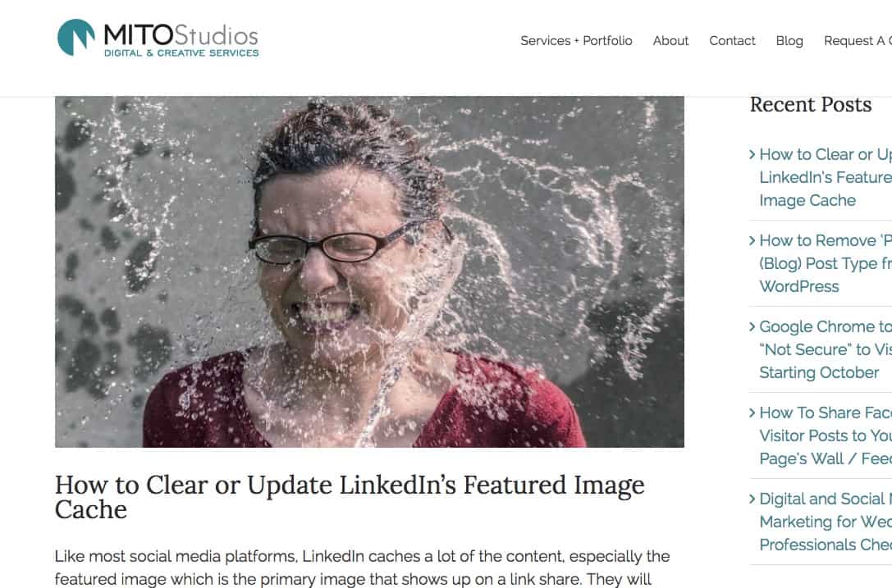Open Digital and Social Marketing recent post
The width and height of the screenshot is (892, 588).
pyautogui.click(x=826, y=522)
